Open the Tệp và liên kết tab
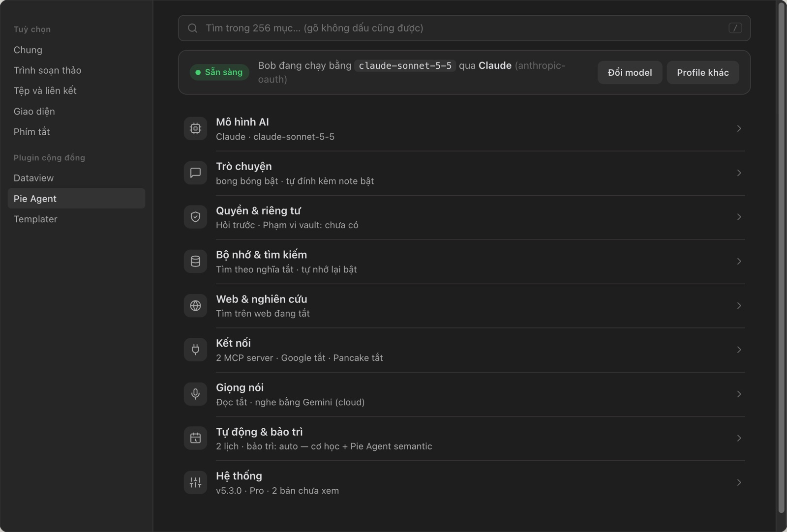Screen dimensions: 787x532 76,90
